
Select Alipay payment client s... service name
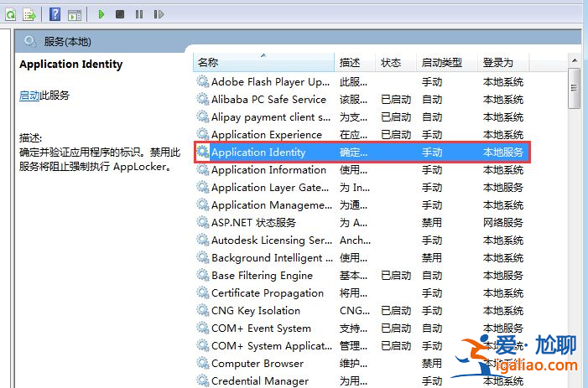click(x=271, y=116)
